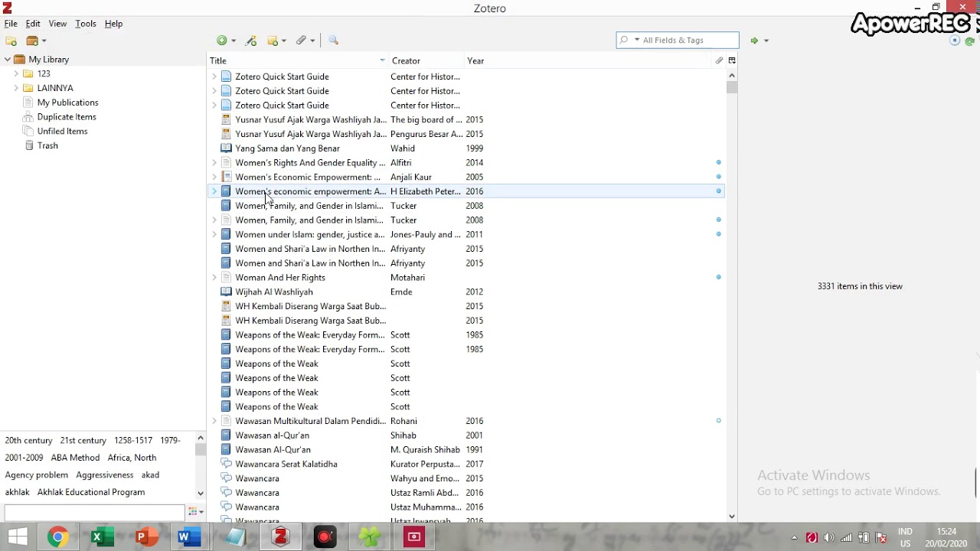Viewport: 980px width, 551px height.
Task: Collapse the My Library tree
Action: [7, 60]
